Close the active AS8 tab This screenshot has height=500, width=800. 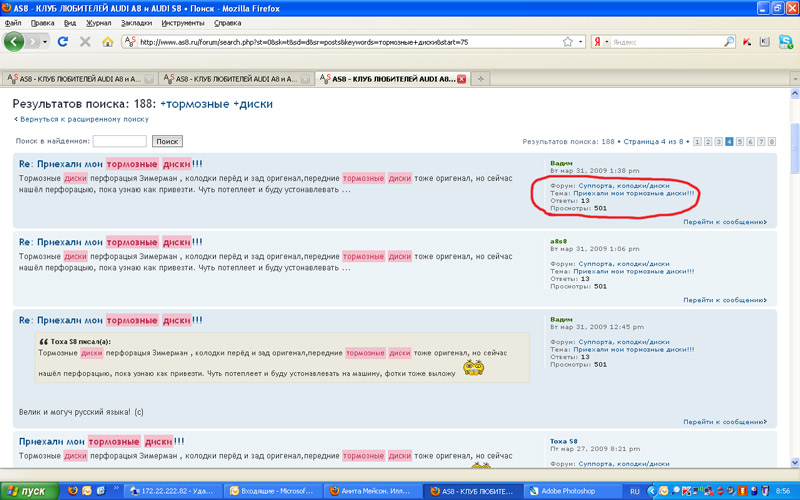[461, 78]
